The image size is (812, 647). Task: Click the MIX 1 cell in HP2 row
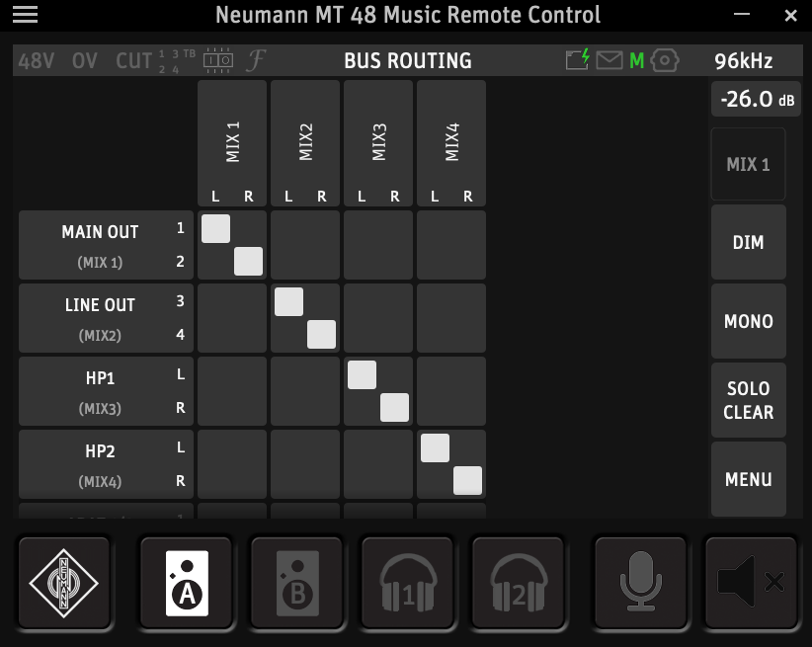point(232,464)
